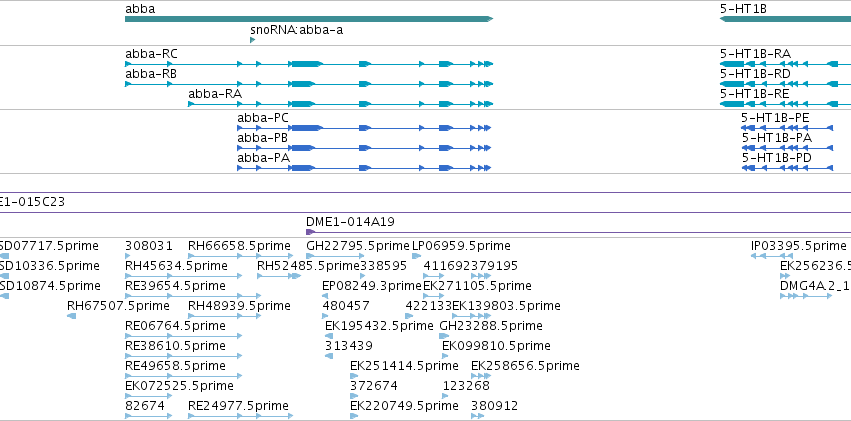The height and width of the screenshot is (421, 851).
Task: Select the abba-RC transcript glyph
Action: point(309,64)
